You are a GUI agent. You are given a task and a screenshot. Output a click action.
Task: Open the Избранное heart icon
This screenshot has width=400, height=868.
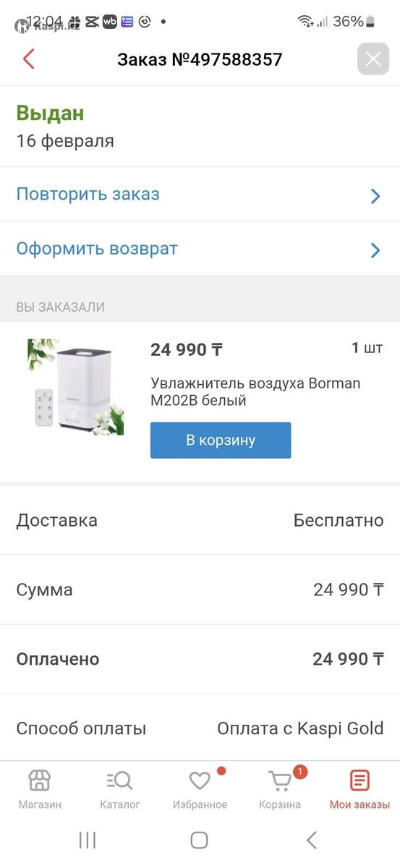pos(200,780)
